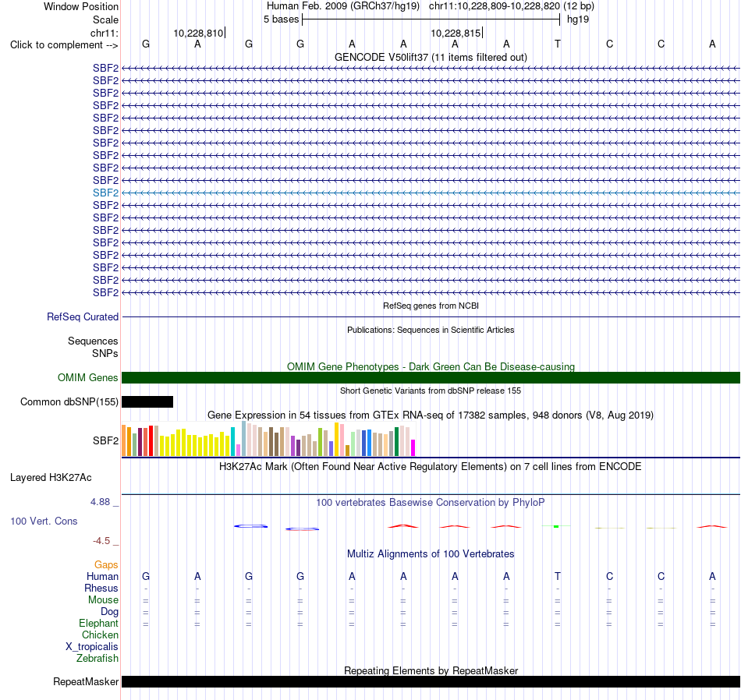Click the hg19 label beside the scale bar
The width and height of the screenshot is (741, 700).
point(578,19)
